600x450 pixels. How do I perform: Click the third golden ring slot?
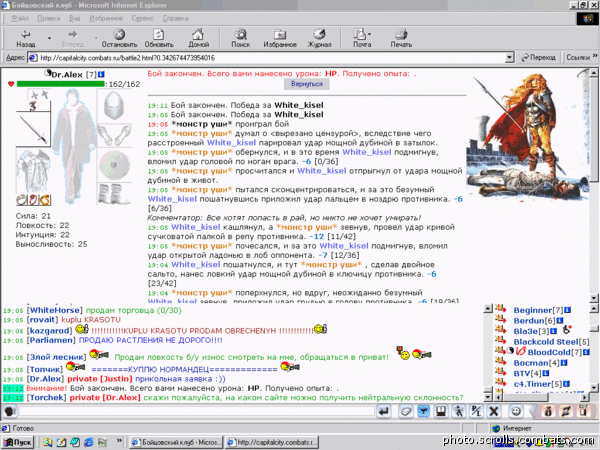coord(45,200)
